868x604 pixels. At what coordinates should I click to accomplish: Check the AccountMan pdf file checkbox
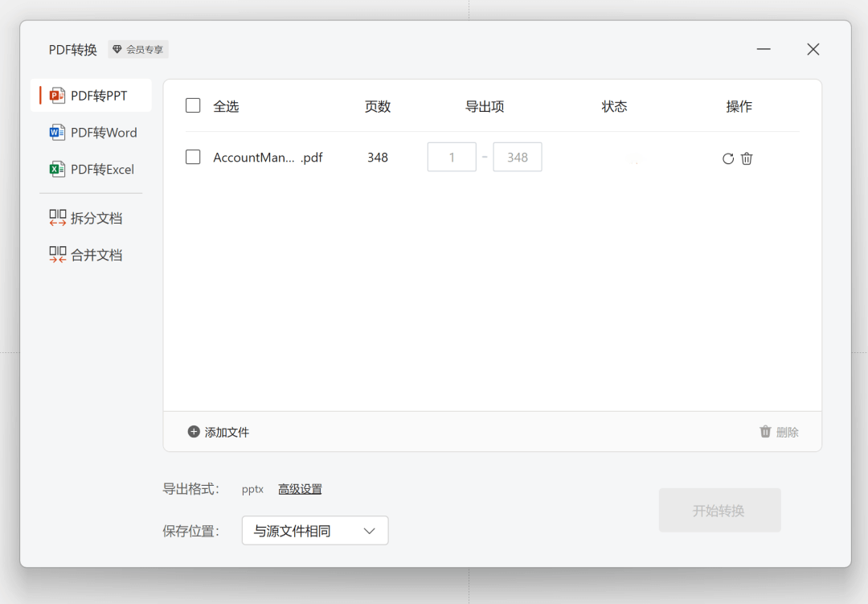coord(193,157)
